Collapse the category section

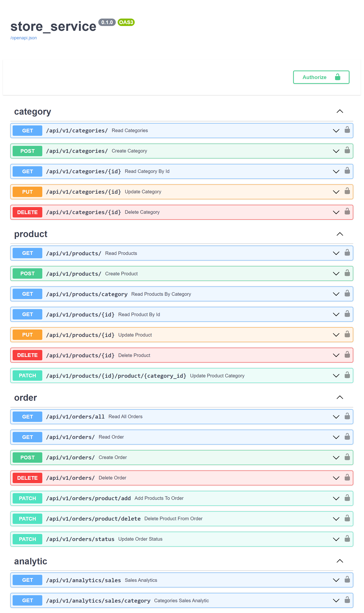click(340, 111)
